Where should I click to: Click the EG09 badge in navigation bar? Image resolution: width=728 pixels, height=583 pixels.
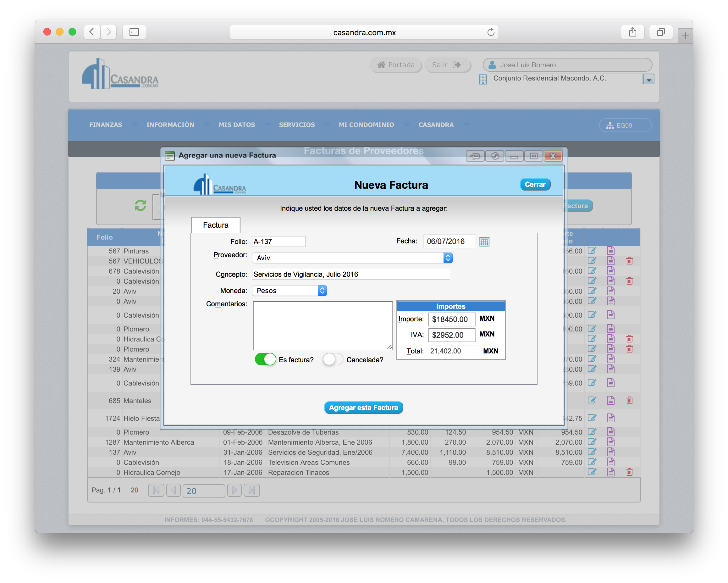(x=625, y=125)
